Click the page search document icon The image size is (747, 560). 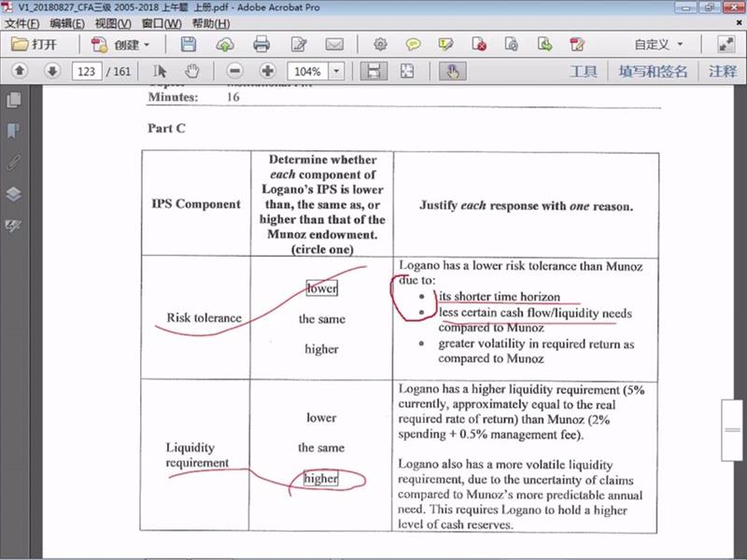tap(511, 44)
